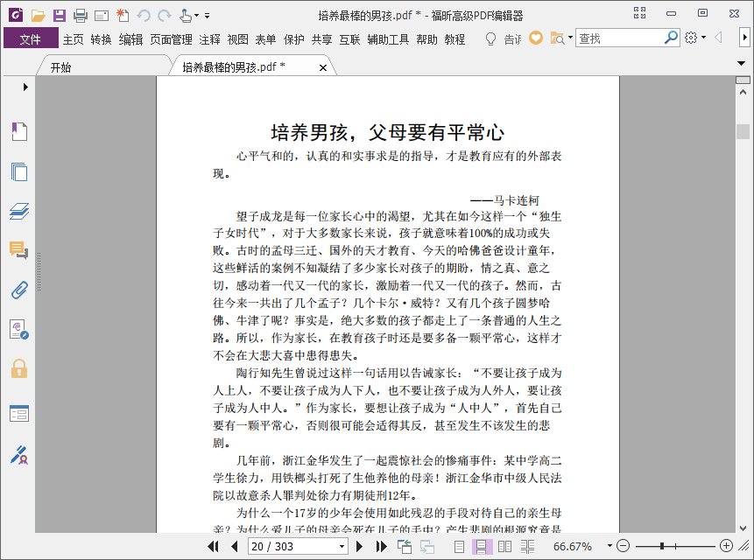Open the 编辑 ribbon tab
The image size is (754, 560).
click(130, 38)
